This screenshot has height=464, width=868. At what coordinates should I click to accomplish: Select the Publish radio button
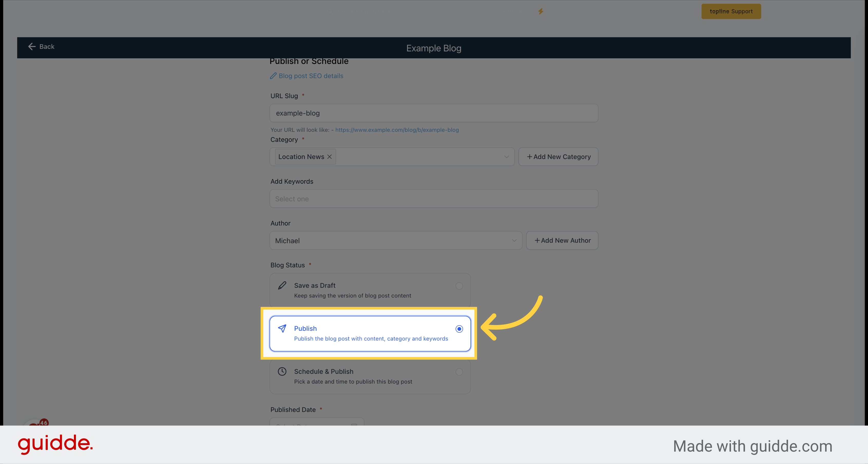pyautogui.click(x=459, y=329)
